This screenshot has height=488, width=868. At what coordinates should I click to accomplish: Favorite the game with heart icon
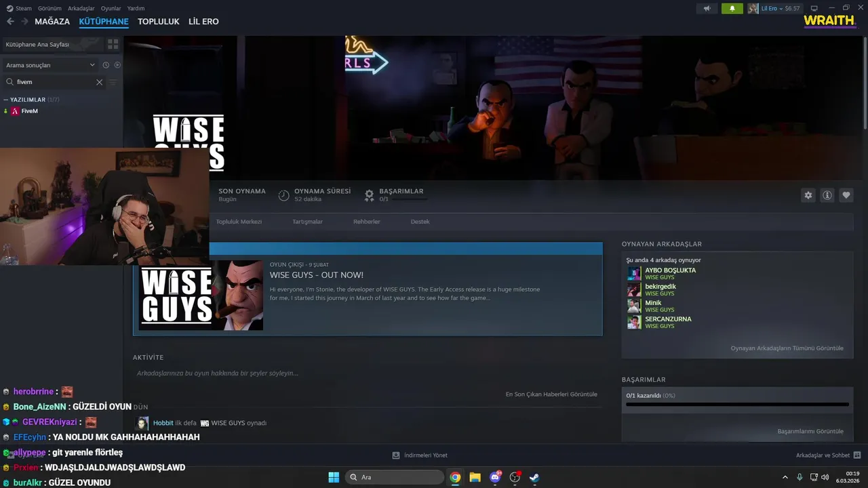[846, 195]
